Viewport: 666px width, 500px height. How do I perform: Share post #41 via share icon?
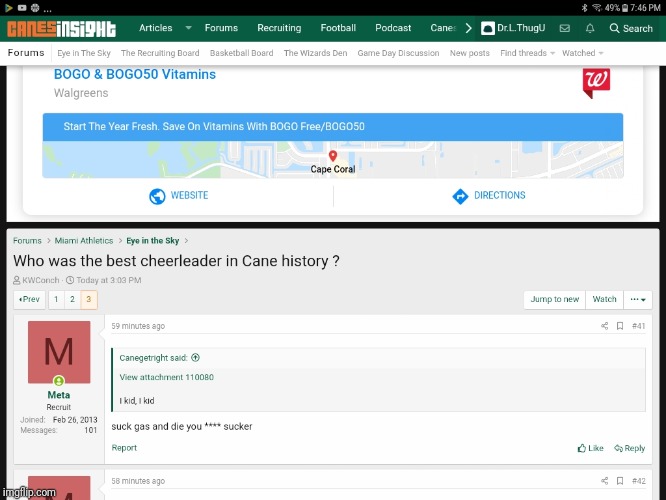[x=604, y=326]
